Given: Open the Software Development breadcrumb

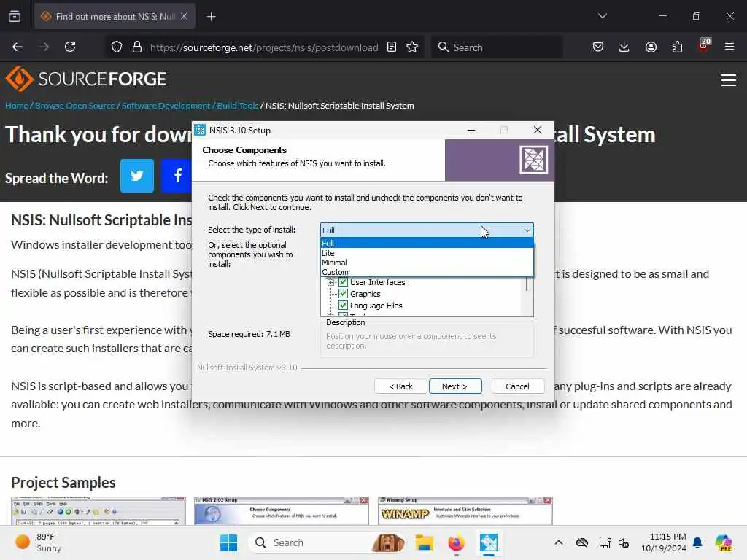Looking at the screenshot, I should 166,106.
